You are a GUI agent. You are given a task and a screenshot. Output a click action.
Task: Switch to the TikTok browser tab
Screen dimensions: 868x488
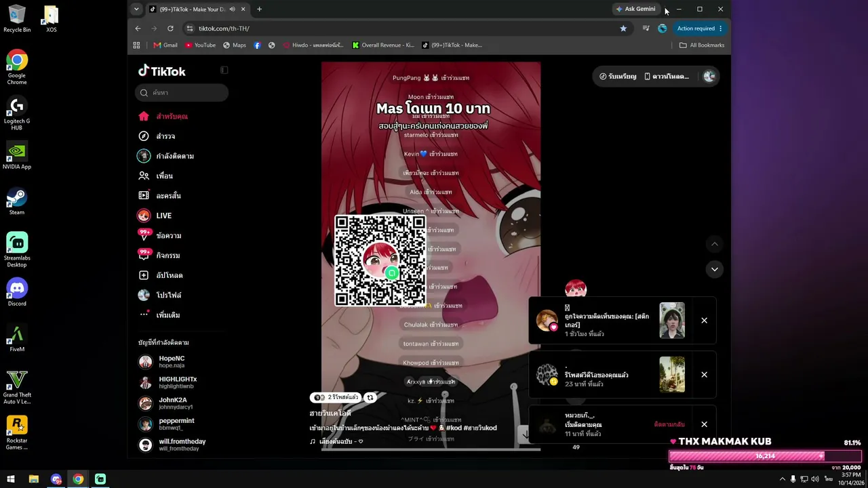pos(197,9)
